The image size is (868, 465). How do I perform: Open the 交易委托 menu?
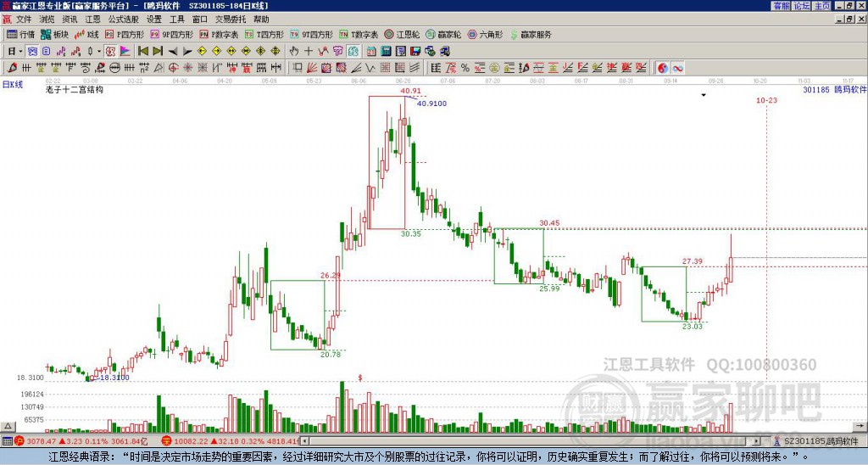pyautogui.click(x=231, y=20)
